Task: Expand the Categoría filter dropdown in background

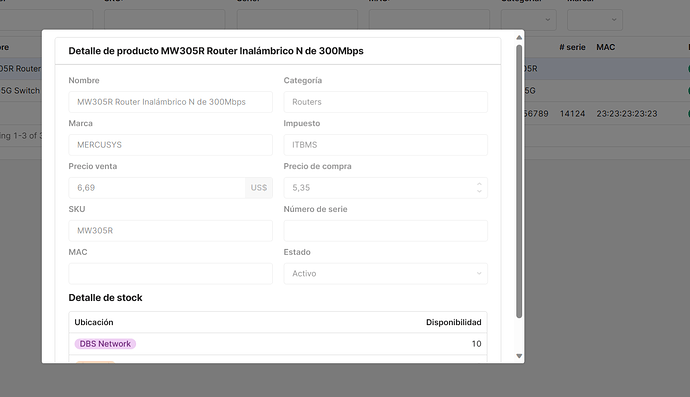Action: point(529,20)
